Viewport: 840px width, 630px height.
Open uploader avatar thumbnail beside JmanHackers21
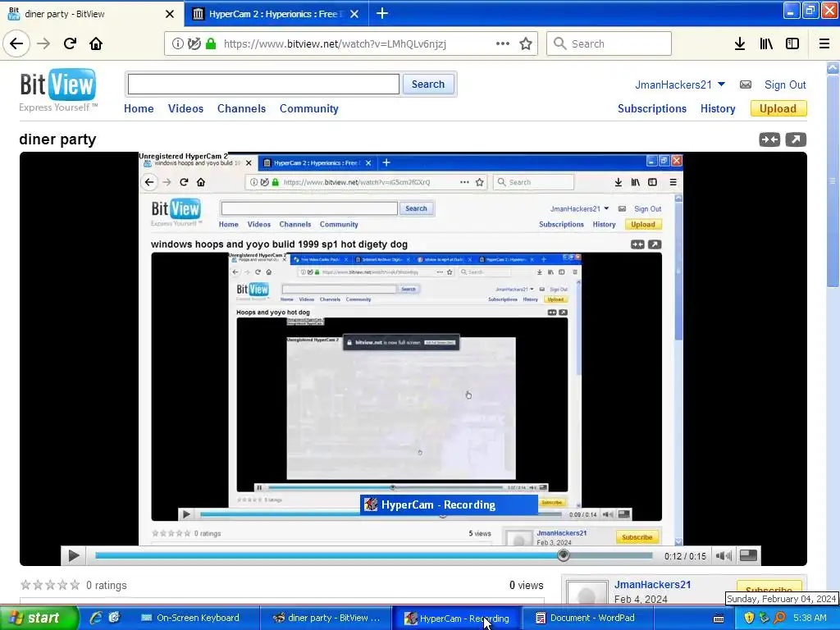[x=587, y=591]
